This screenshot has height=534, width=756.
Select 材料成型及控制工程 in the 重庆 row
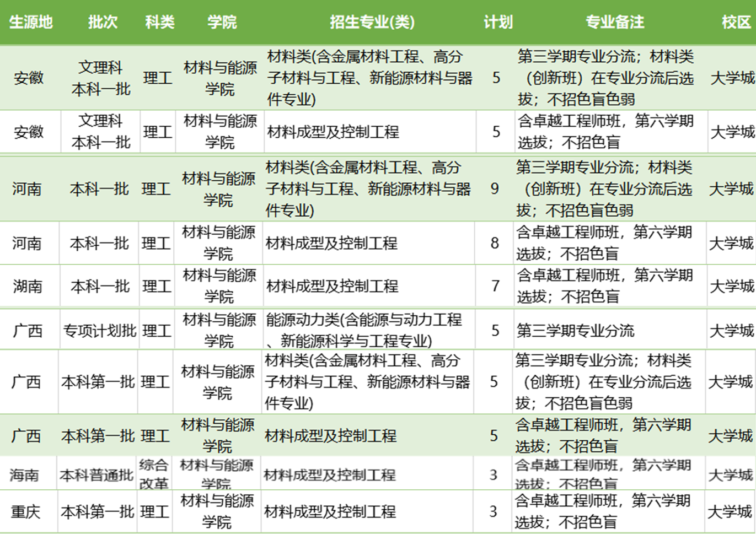coord(330,511)
